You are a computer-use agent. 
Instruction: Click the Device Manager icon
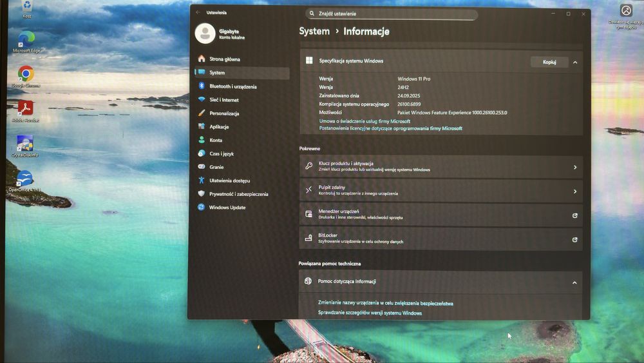[309, 214]
